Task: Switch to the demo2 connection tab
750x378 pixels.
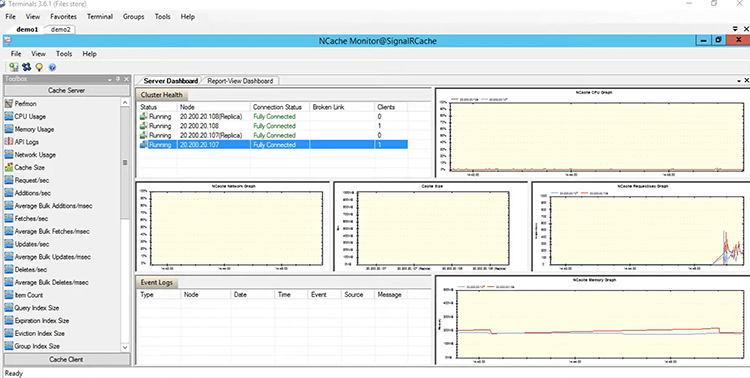Action: click(60, 29)
